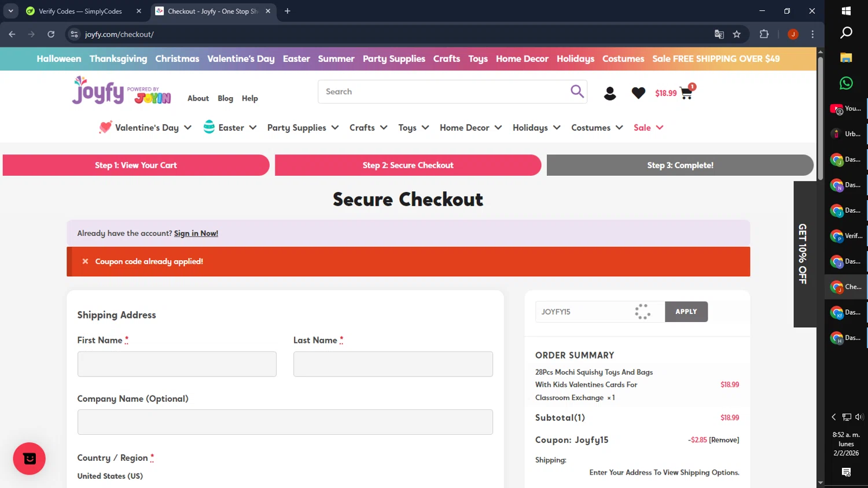Expand the hidden tray icons chevron
Image resolution: width=868 pixels, height=488 pixels.
[834, 417]
